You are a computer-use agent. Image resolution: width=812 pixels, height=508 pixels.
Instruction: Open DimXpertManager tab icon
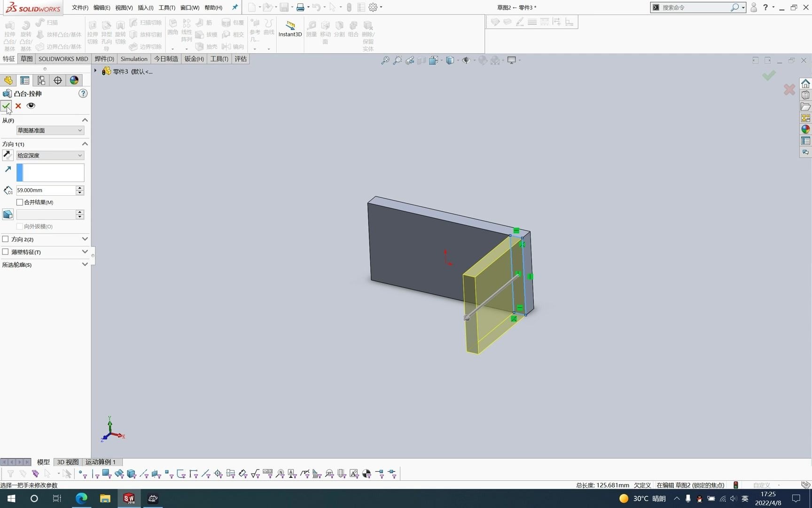coord(58,80)
